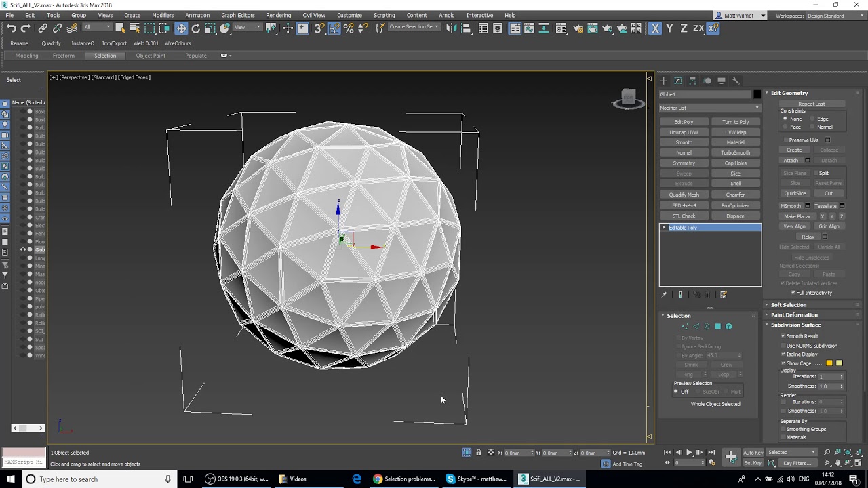Open the Rendering menu
Screen dimensions: 868x488
point(278,15)
